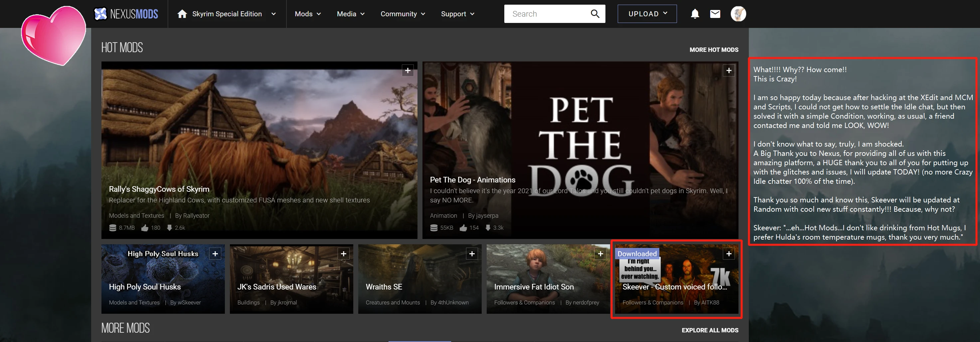Open the Buildings category link

coord(248,302)
